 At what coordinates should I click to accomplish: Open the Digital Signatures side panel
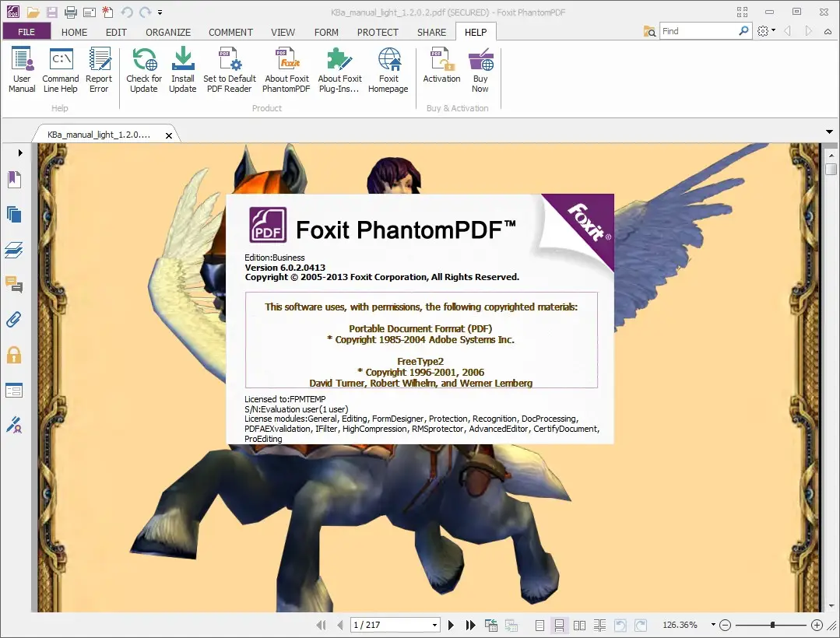[x=15, y=425]
